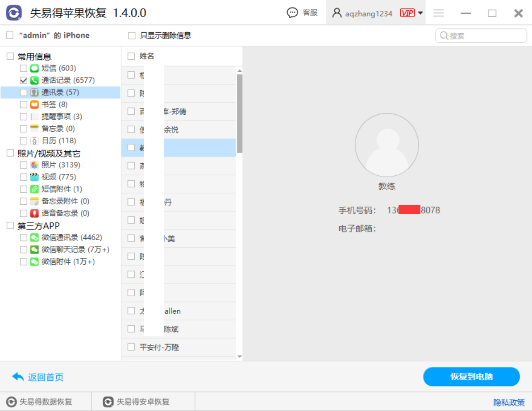The height and width of the screenshot is (411, 532).
Task: Click the 微信附件 WeChat icon
Action: click(34, 262)
